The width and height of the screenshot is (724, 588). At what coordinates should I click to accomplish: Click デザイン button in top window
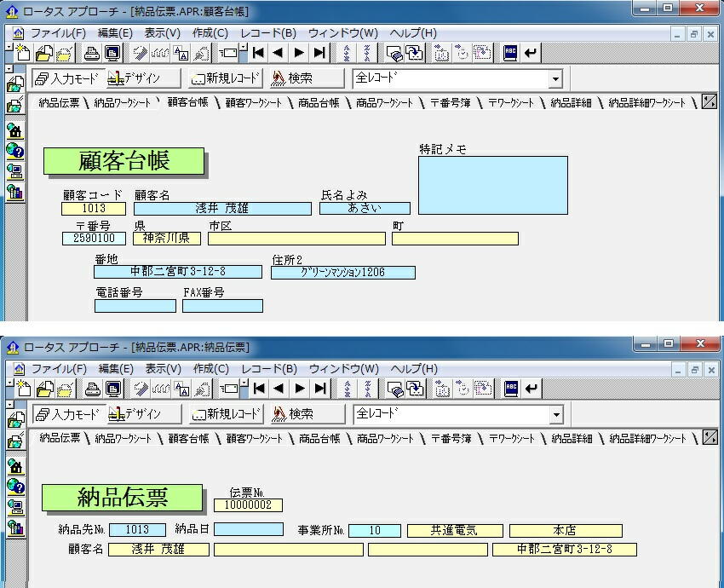pyautogui.click(x=143, y=78)
